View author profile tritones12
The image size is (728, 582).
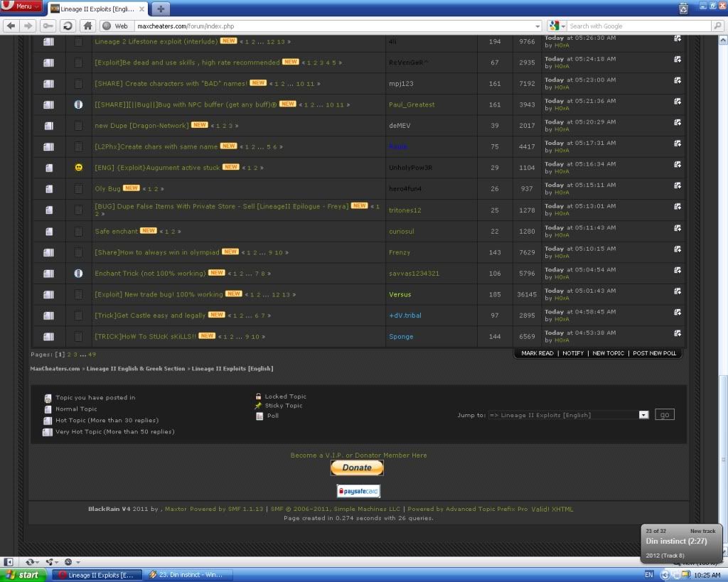coord(405,210)
